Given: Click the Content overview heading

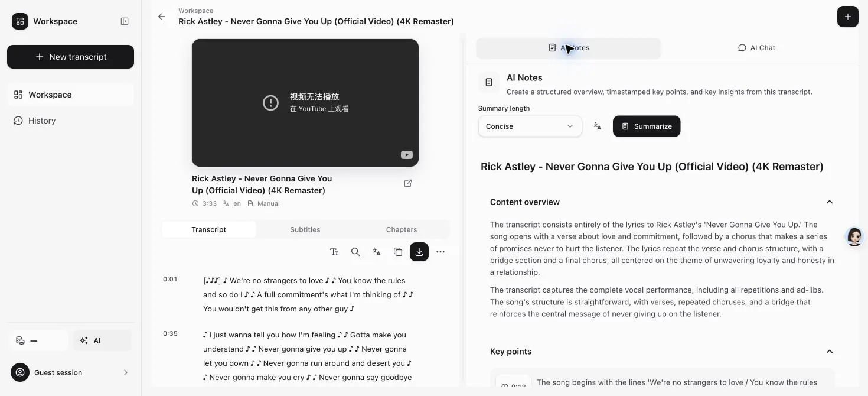Looking at the screenshot, I should pyautogui.click(x=525, y=202).
